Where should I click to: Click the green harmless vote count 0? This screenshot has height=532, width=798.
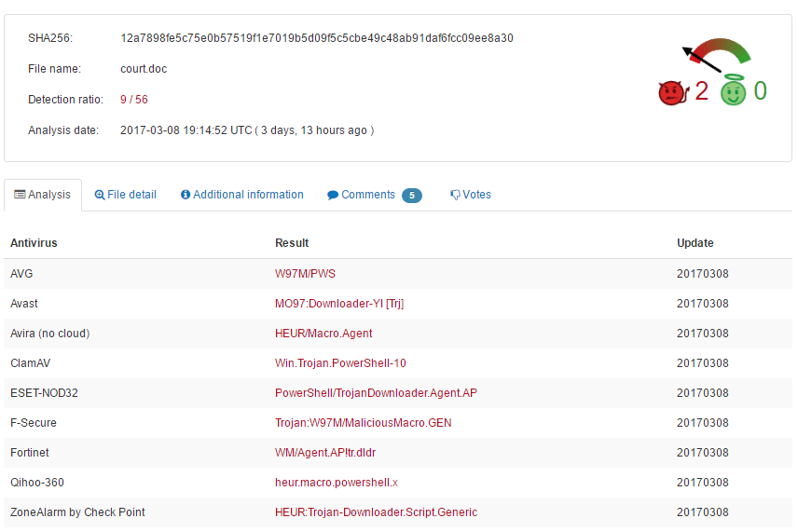[760, 91]
